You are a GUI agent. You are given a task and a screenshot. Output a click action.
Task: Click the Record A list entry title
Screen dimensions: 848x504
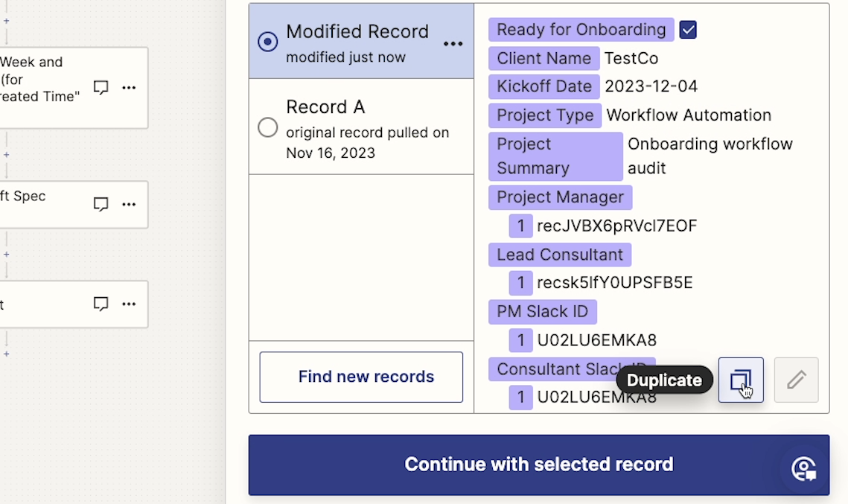point(325,107)
